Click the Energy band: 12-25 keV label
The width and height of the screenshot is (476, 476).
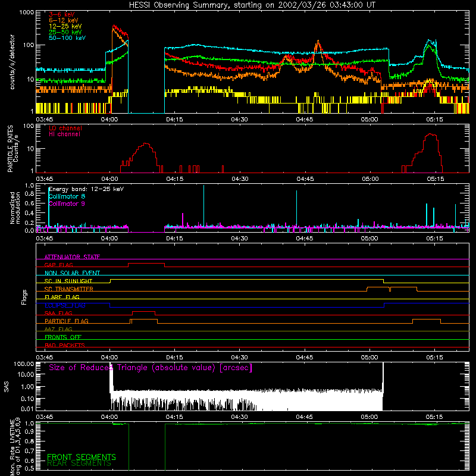[86, 189]
